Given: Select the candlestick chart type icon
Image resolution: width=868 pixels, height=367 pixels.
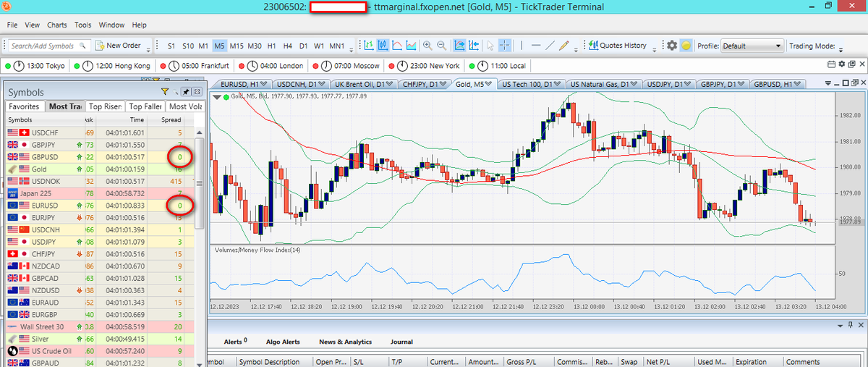Looking at the screenshot, I should [x=383, y=46].
